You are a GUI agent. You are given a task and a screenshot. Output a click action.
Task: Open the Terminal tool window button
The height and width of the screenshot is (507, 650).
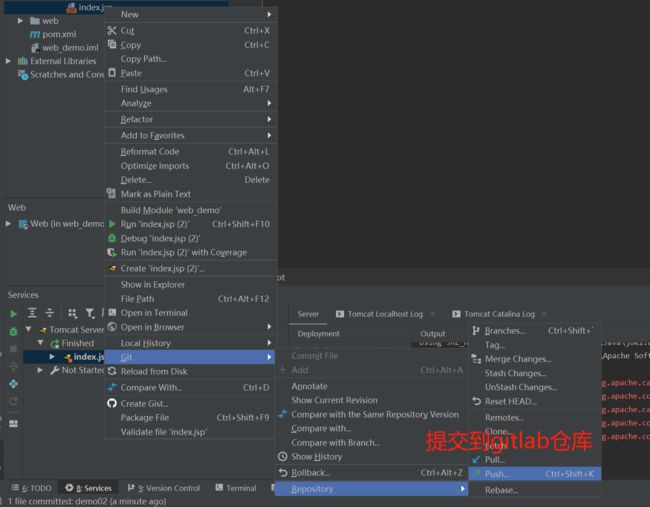pyautogui.click(x=236, y=488)
